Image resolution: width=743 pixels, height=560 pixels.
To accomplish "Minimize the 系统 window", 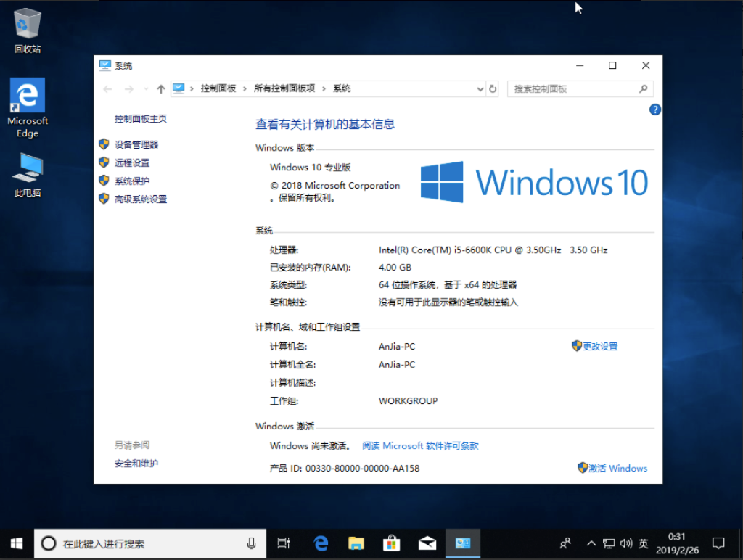I will click(x=580, y=65).
